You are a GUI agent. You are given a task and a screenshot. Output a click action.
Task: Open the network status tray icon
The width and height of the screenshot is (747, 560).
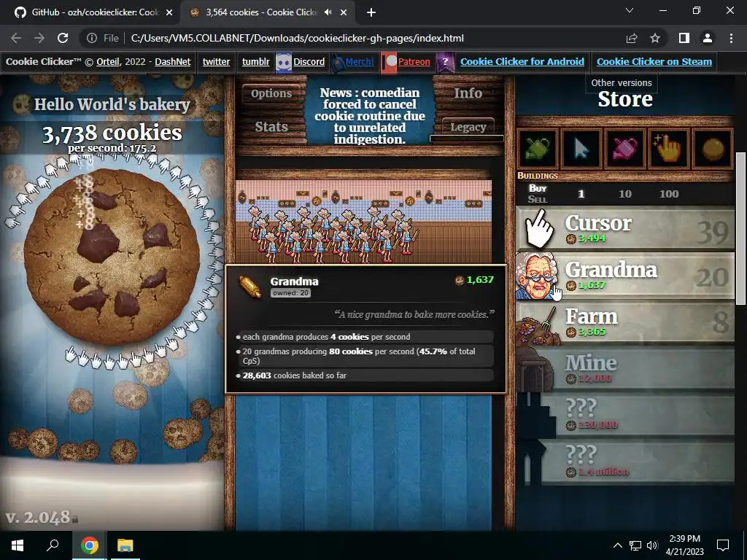click(635, 545)
